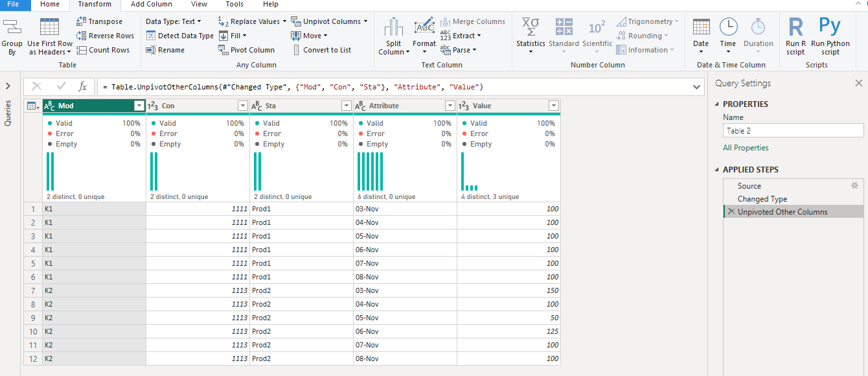The image size is (868, 376).
Task: Select the Sta column header
Action: (x=301, y=106)
